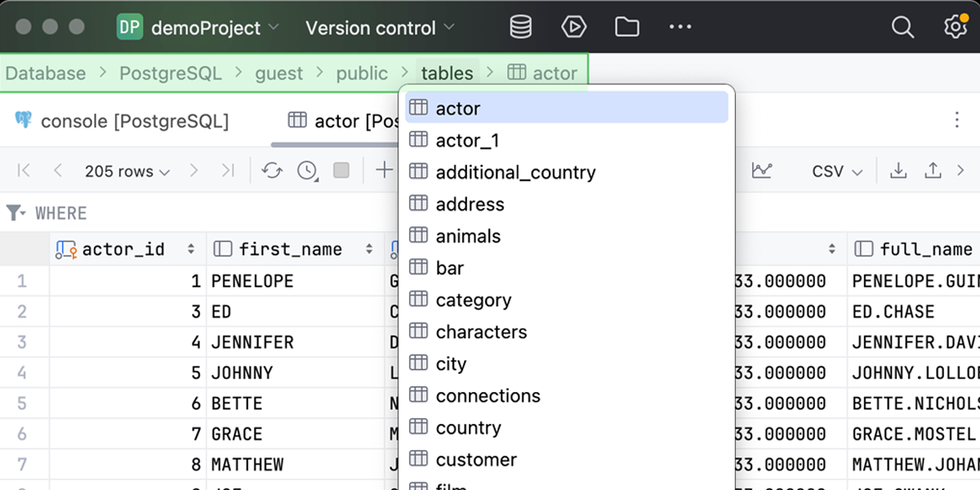Open the folder icon in title bar
980x490 pixels.
tap(627, 27)
